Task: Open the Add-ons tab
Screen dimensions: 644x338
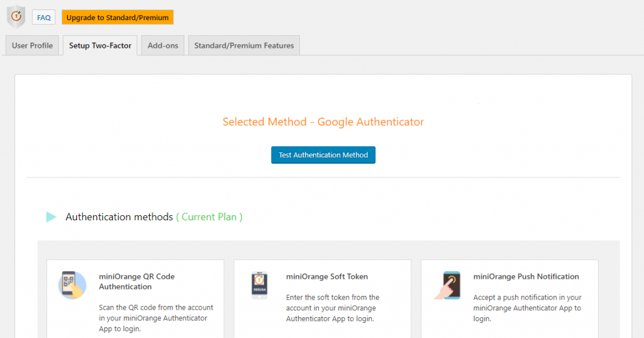Action: coord(163,45)
